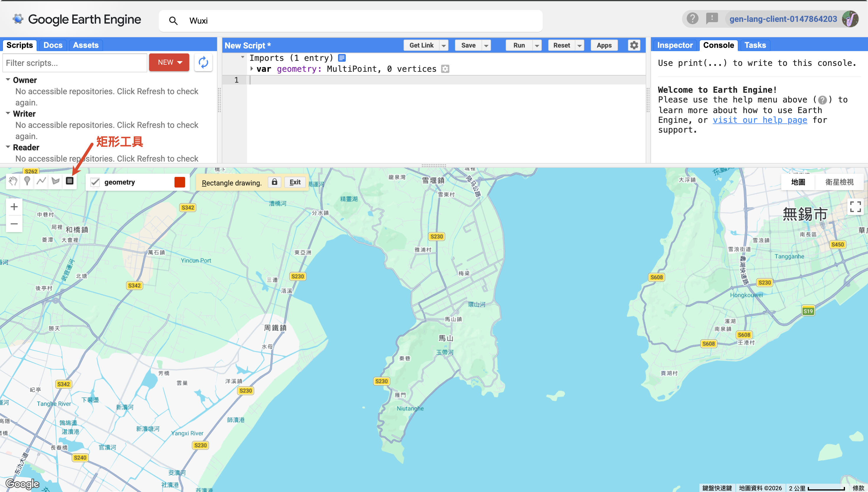Click the search magnifier icon
The height and width of the screenshot is (492, 868).
[x=173, y=21]
